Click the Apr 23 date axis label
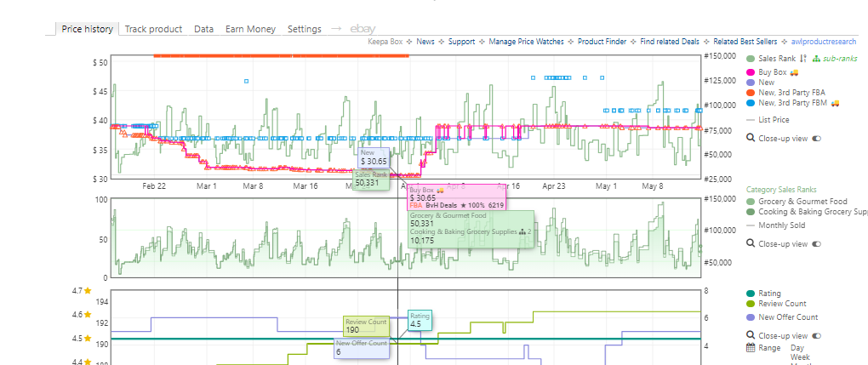Viewport: 868px width, 365px height. 553,186
